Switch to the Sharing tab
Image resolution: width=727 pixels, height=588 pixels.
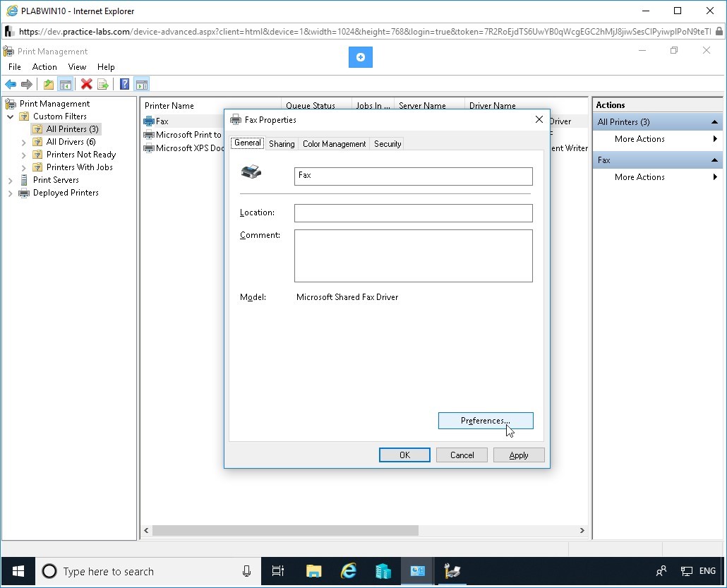[x=282, y=144]
